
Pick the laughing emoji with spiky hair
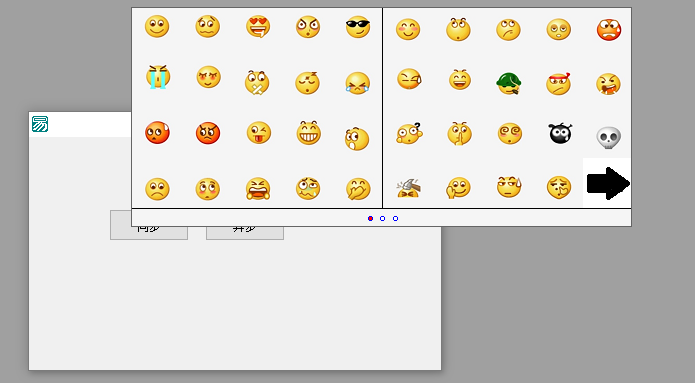(x=460, y=80)
